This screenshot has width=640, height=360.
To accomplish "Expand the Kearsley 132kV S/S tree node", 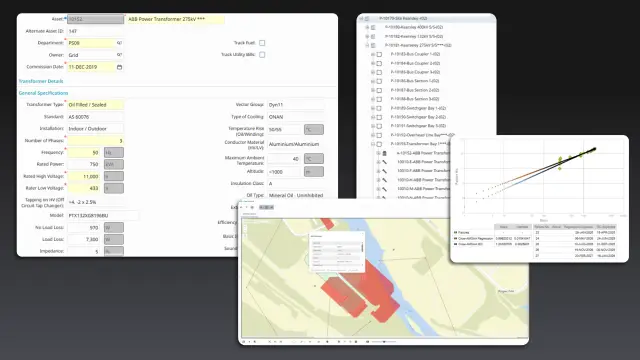I will click(367, 36).
